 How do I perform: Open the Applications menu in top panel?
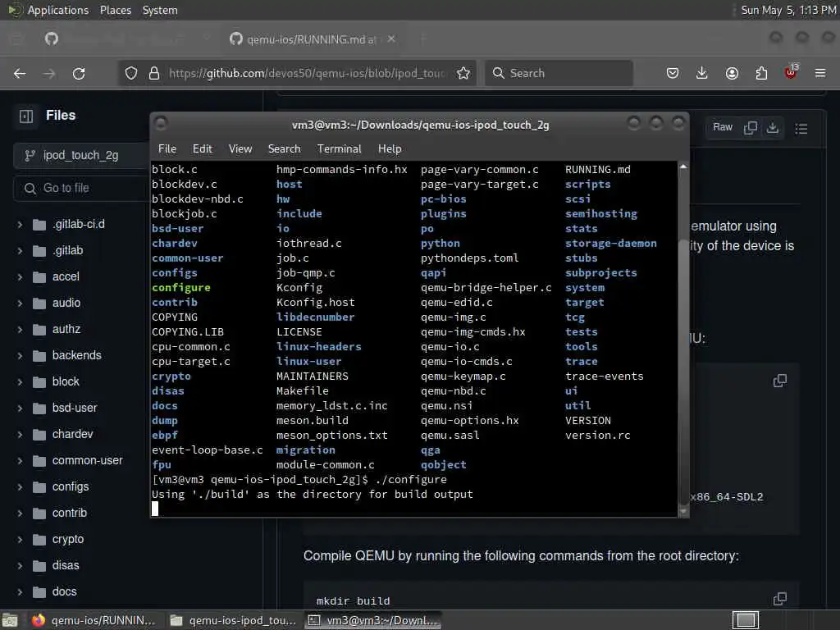[58, 10]
